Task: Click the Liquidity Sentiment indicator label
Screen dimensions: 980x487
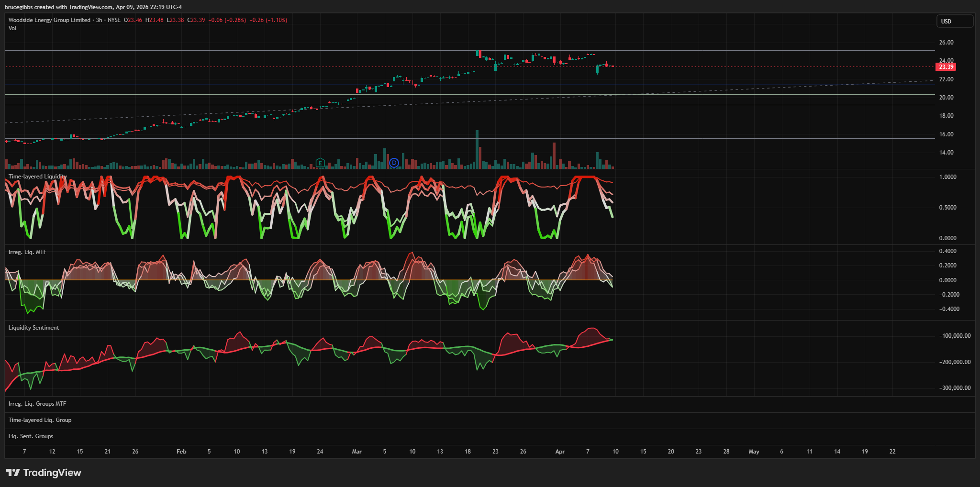Action: [x=33, y=328]
